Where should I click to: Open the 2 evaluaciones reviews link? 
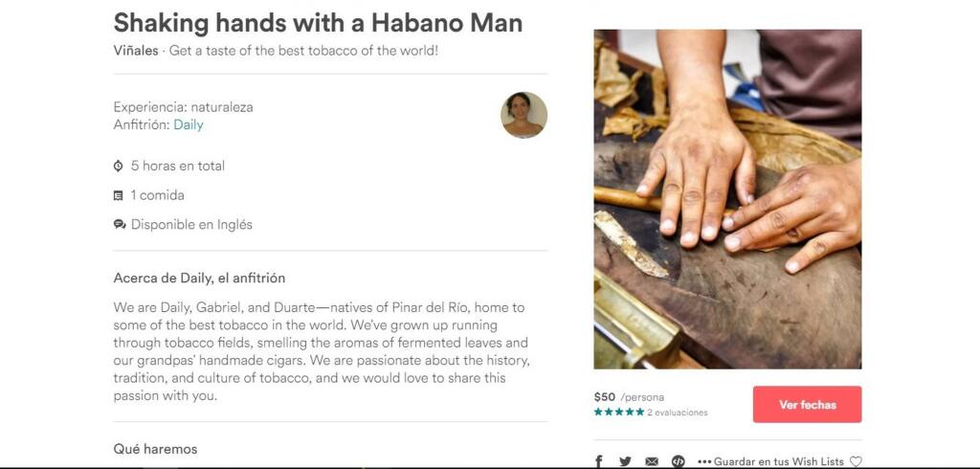pos(677,413)
